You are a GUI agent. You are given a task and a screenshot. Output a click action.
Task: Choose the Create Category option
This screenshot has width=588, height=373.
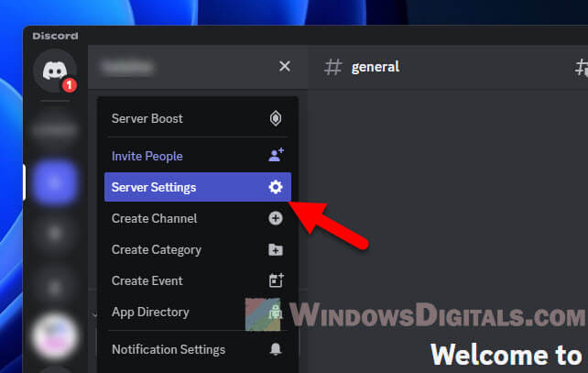pyautogui.click(x=198, y=249)
